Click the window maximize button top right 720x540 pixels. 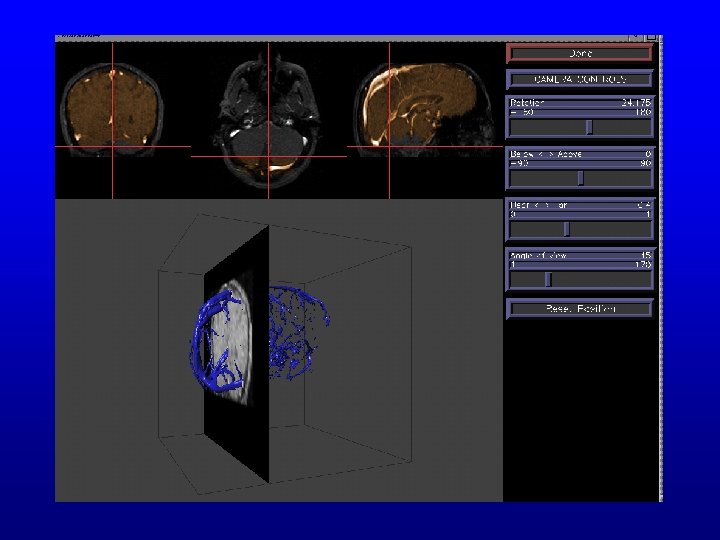click(652, 37)
